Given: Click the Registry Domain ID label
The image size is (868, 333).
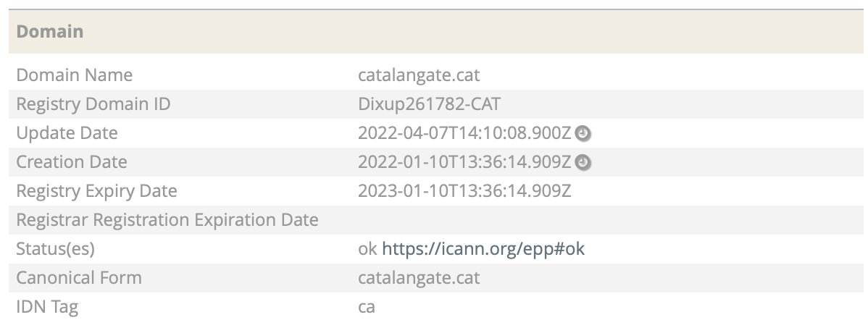Looking at the screenshot, I should click(93, 104).
